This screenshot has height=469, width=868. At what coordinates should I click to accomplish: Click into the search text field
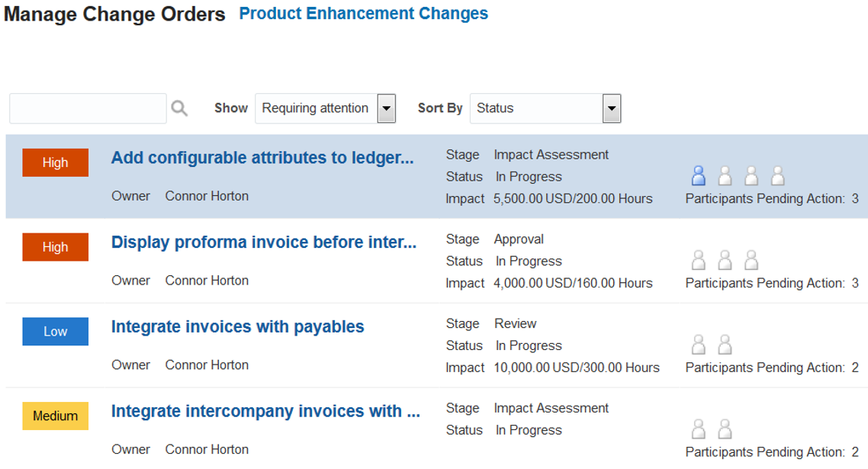tap(88, 108)
